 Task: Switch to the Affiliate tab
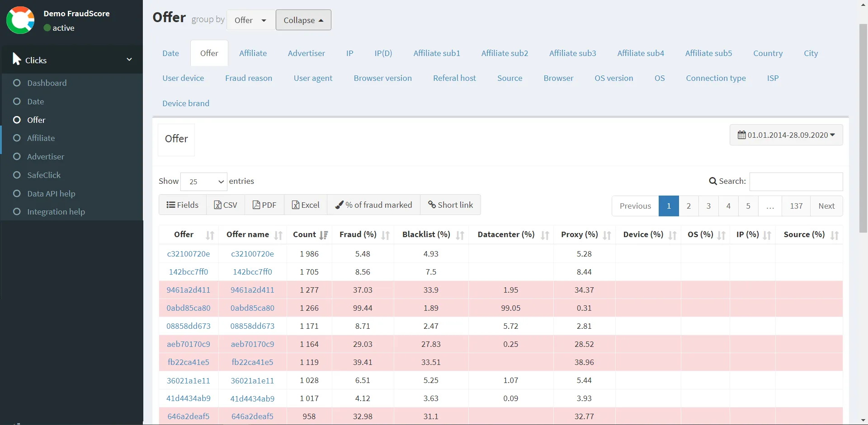point(253,53)
